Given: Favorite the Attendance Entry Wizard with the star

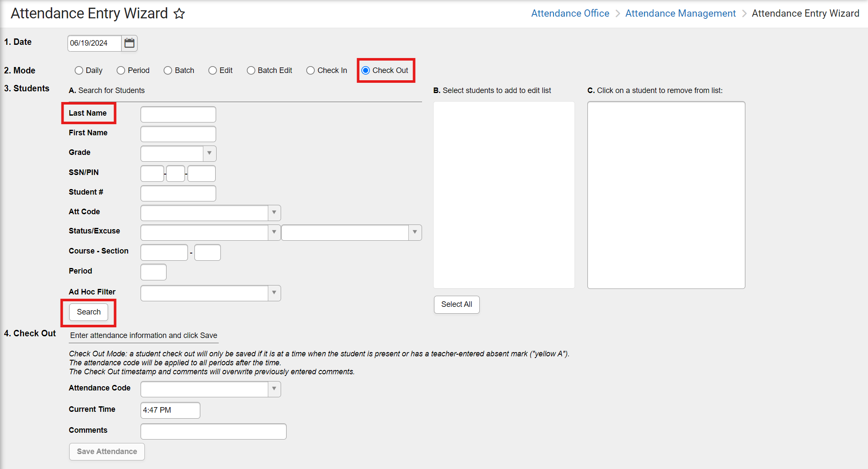Looking at the screenshot, I should [179, 14].
